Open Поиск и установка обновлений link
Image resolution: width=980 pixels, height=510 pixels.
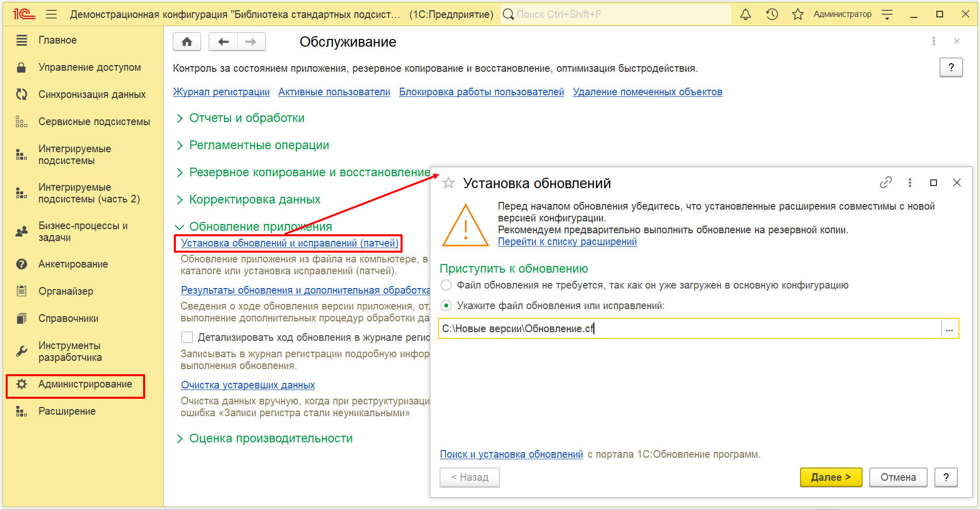pyautogui.click(x=511, y=454)
